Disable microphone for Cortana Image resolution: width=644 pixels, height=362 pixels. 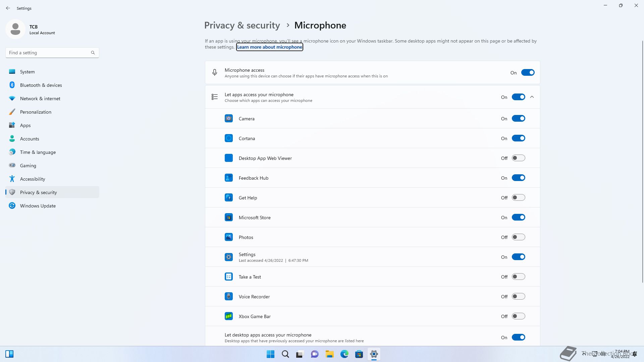[x=518, y=138]
